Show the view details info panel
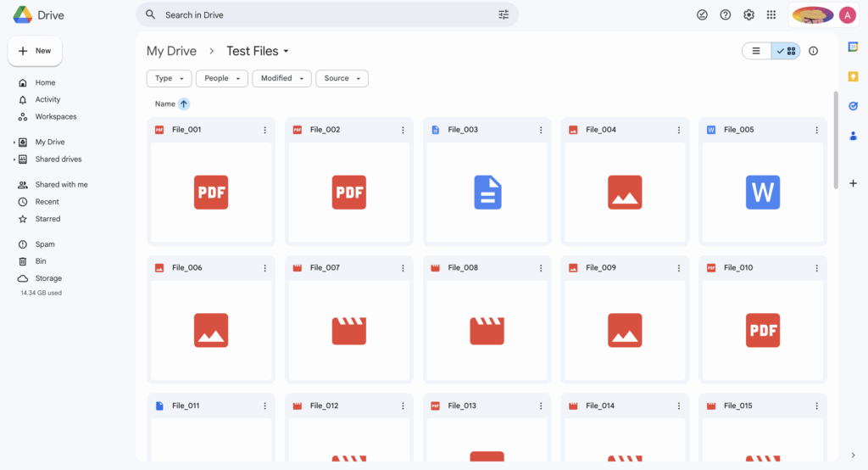This screenshot has width=868, height=470. (x=814, y=51)
